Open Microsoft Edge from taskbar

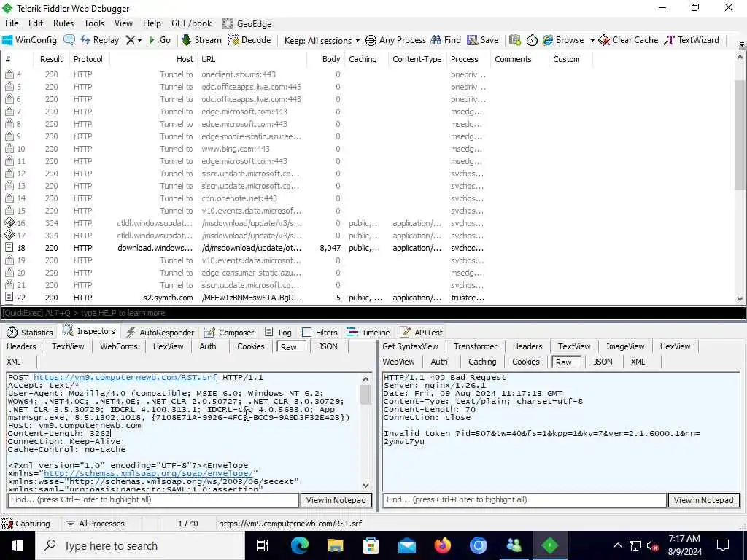(x=300, y=545)
